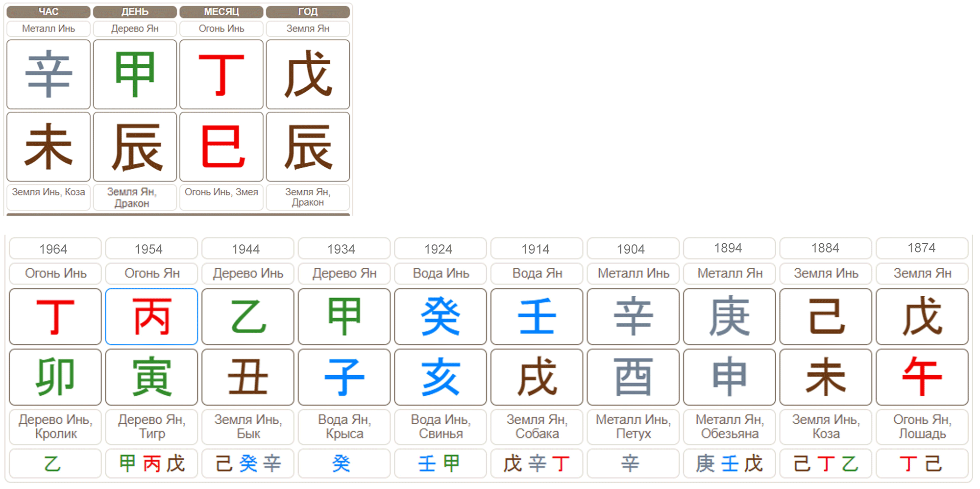Click the ГОД column header

[308, 12]
